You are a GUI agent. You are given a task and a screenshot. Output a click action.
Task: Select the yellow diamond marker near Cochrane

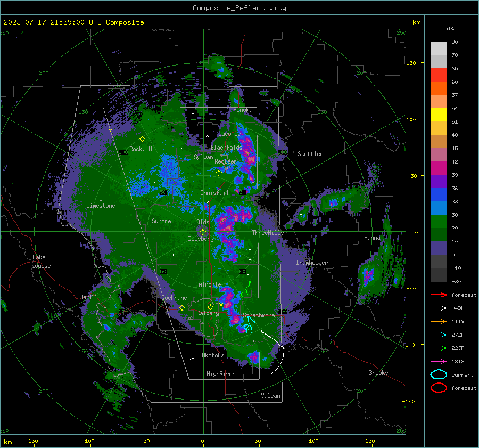(x=182, y=307)
